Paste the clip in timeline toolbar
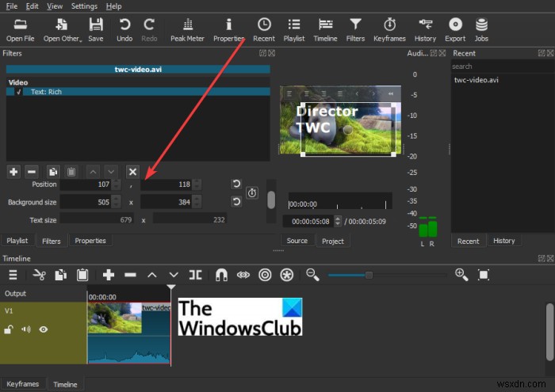This screenshot has height=392, width=555. pos(82,275)
